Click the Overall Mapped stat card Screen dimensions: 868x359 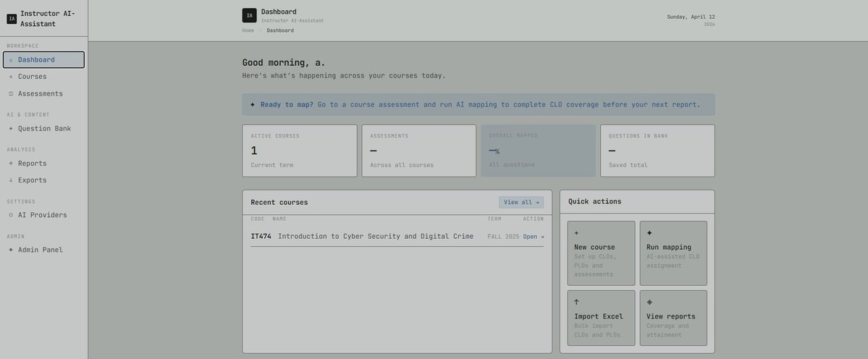(538, 151)
